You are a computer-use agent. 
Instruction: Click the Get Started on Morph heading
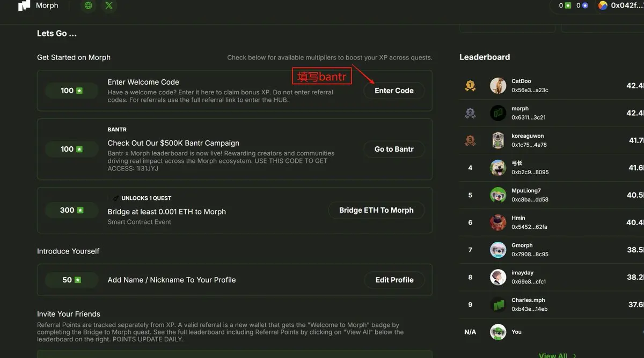74,57
